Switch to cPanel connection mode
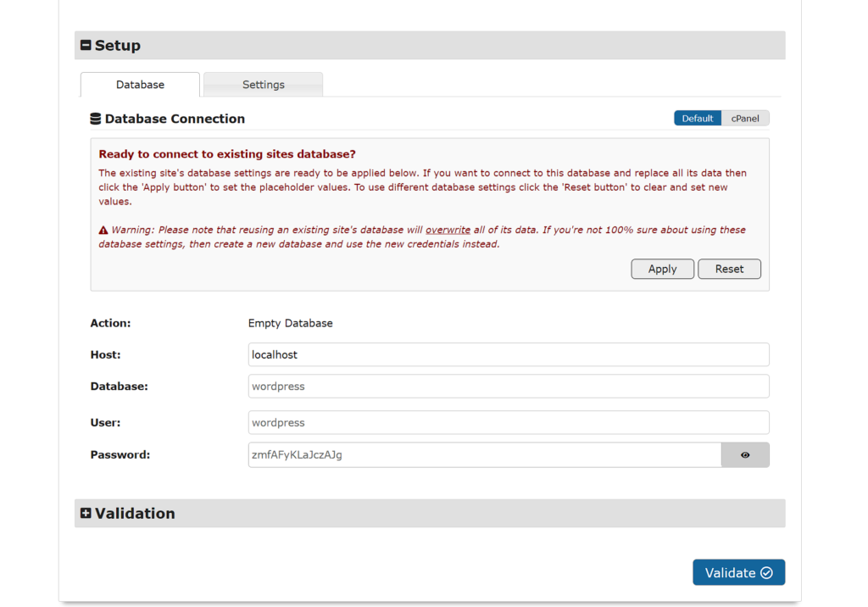 (745, 119)
